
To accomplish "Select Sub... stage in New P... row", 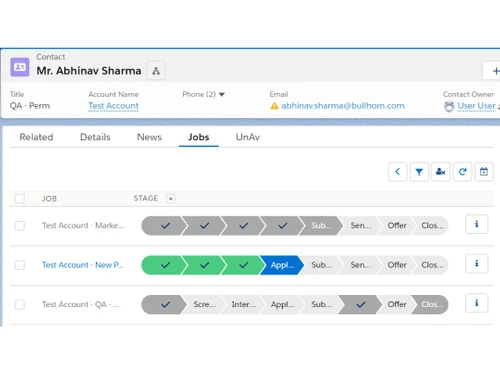I will (321, 265).
